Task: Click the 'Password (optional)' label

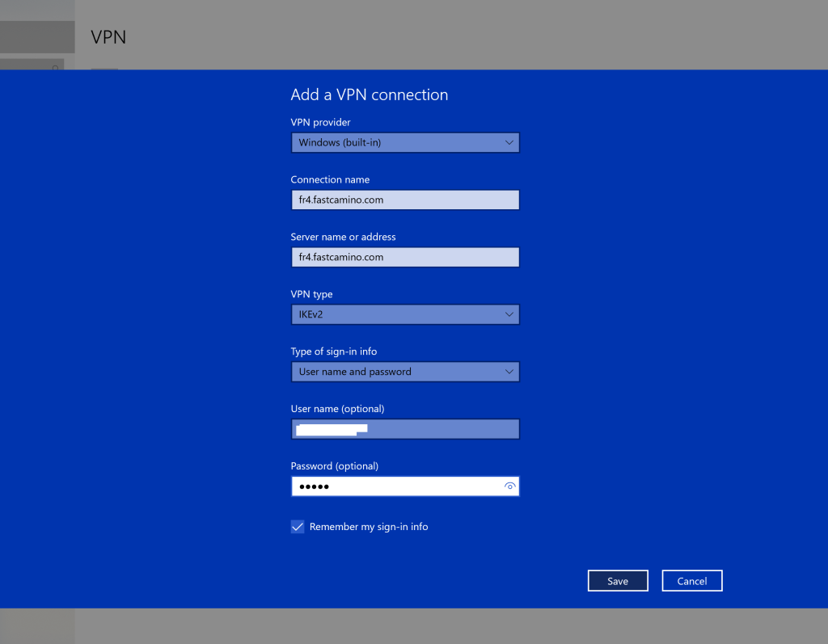Action: pos(334,466)
